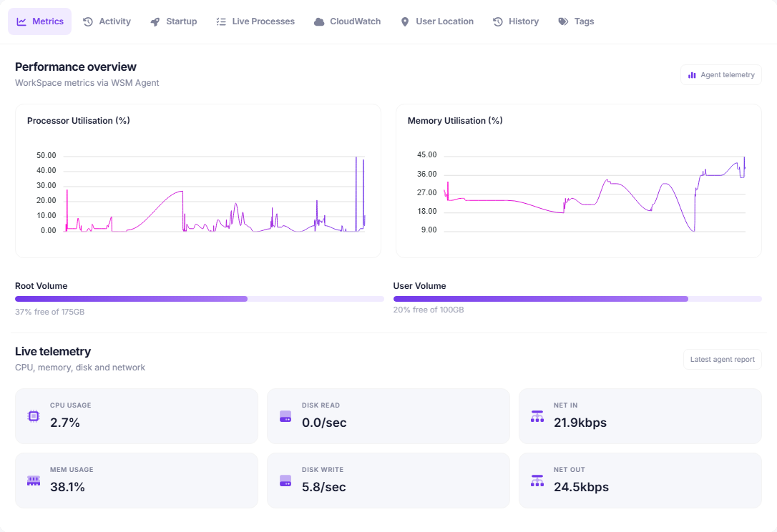777x532 pixels.
Task: Open the Startup tab
Action: tap(174, 21)
